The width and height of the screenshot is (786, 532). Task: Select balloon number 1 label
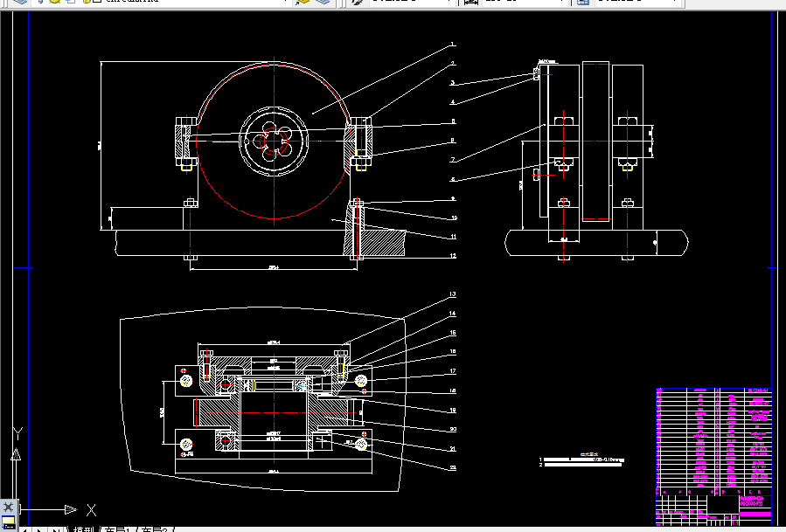tap(453, 44)
